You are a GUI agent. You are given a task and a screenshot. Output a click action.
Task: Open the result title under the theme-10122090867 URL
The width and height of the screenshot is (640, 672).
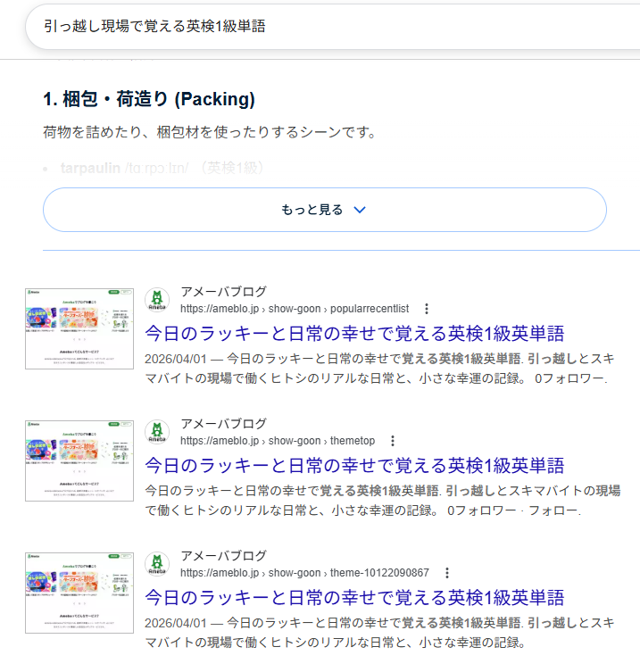pos(354,598)
